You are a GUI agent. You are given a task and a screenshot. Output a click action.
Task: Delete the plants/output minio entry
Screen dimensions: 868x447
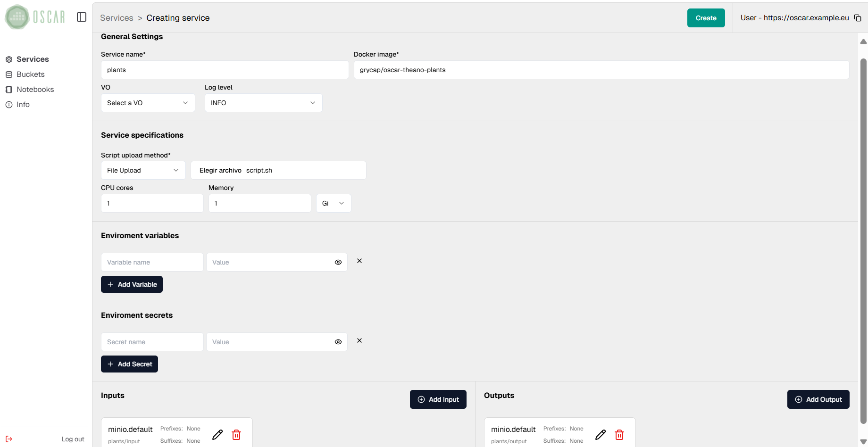click(x=619, y=435)
